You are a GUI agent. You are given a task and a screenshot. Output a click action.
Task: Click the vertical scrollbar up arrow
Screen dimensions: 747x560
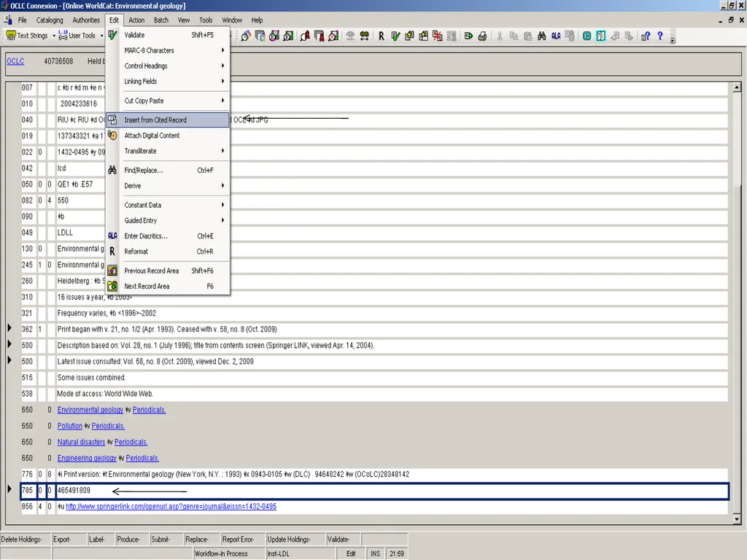click(737, 87)
